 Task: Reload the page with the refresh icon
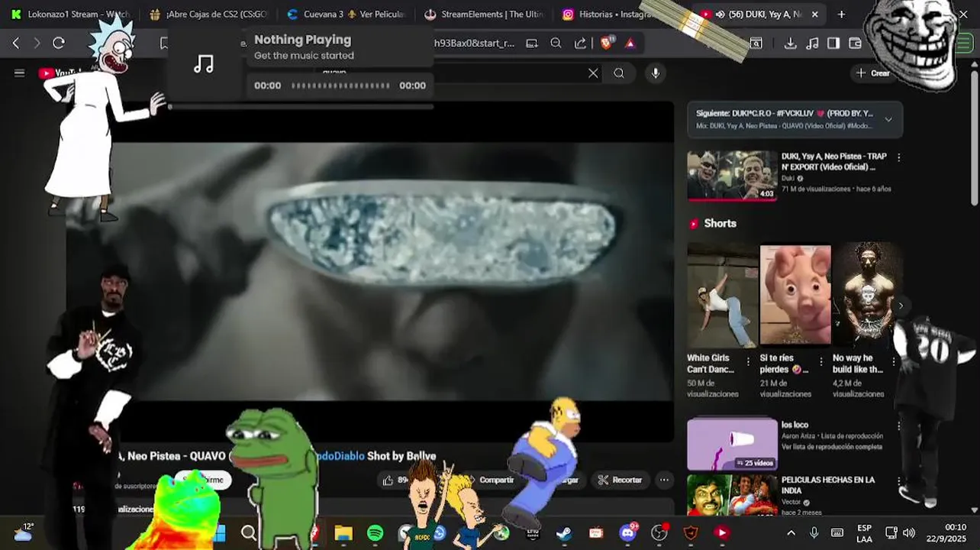click(59, 44)
